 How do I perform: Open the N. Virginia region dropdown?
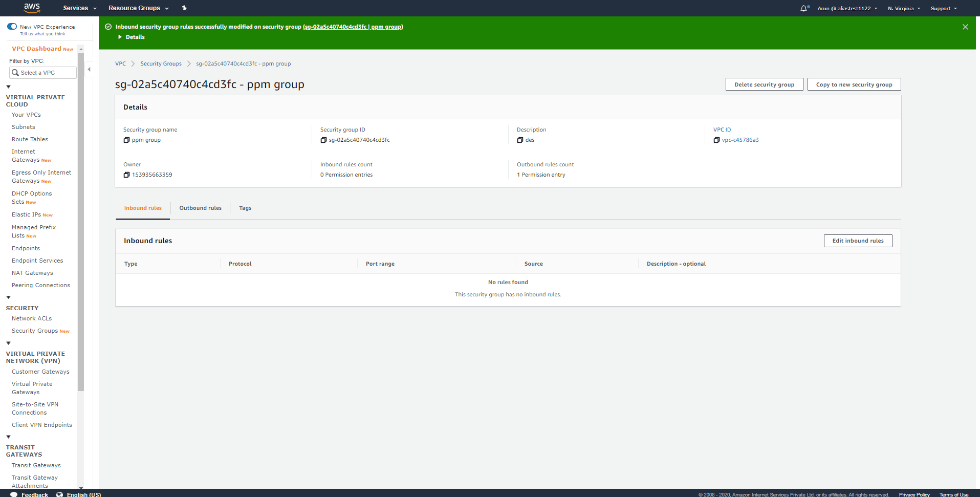(903, 8)
